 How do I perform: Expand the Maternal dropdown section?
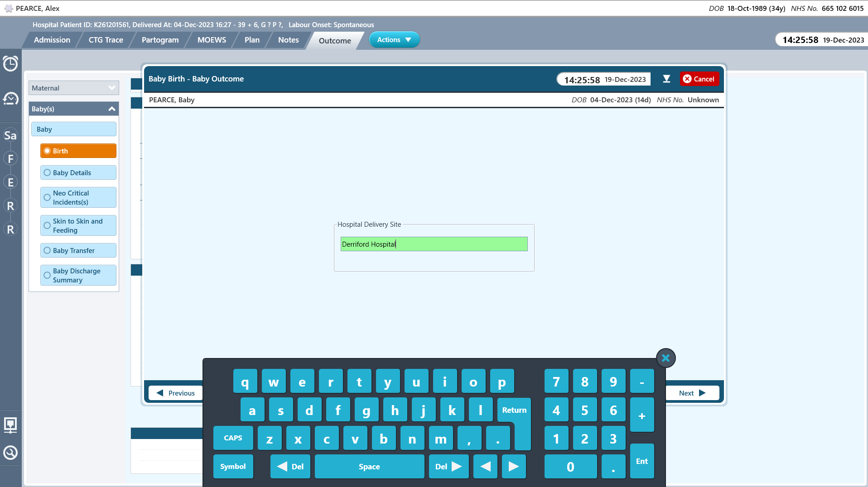(74, 88)
